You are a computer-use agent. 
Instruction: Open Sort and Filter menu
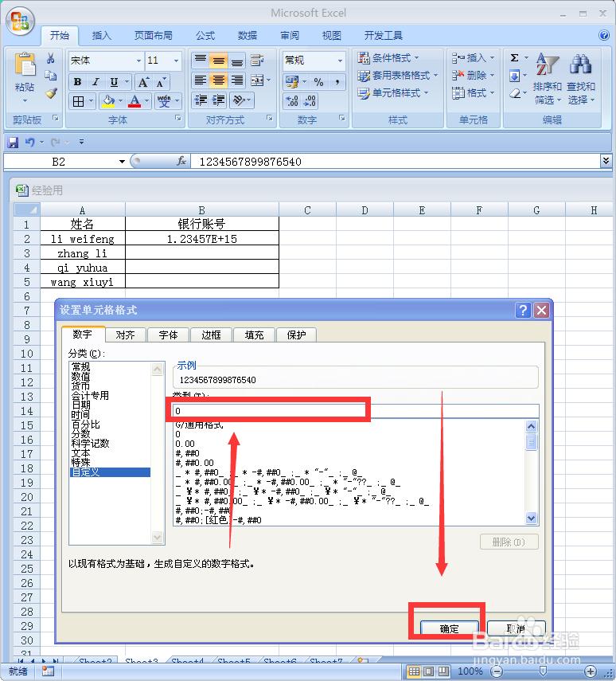pyautogui.click(x=547, y=79)
